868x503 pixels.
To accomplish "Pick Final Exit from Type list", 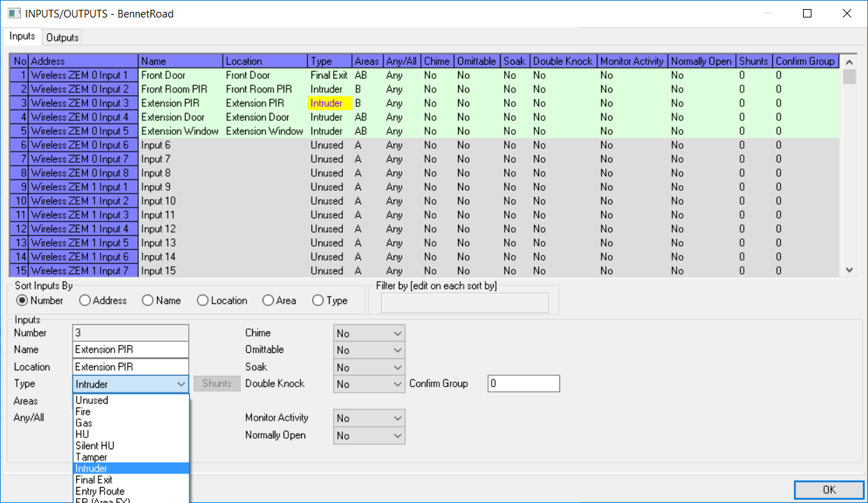I will (94, 480).
